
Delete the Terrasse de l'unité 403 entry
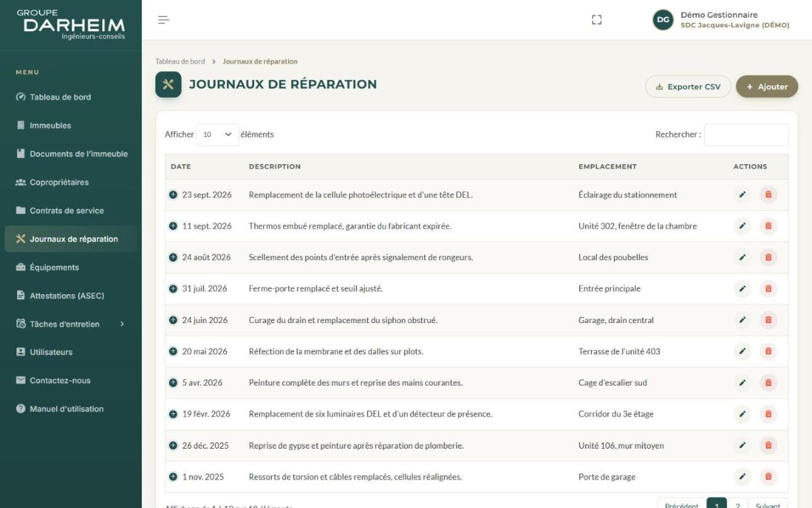pos(768,351)
